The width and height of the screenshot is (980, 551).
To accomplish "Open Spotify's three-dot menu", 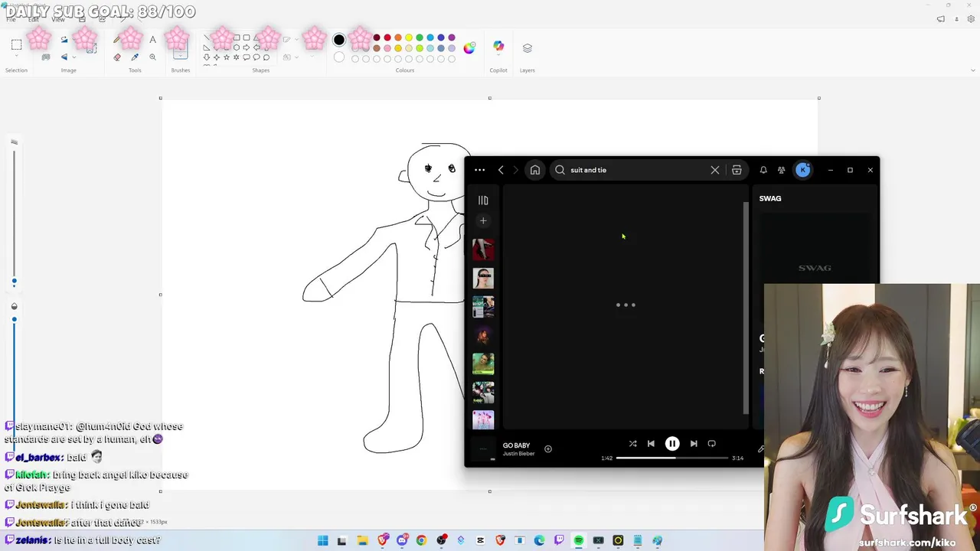I will pyautogui.click(x=480, y=170).
